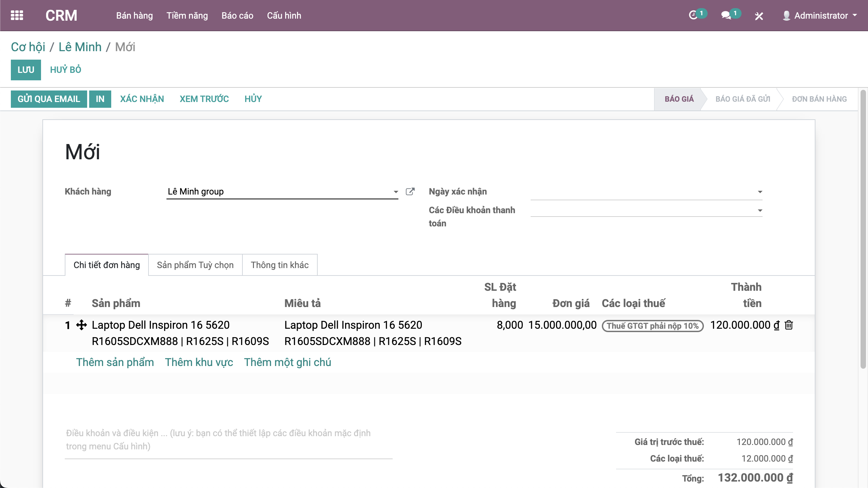The width and height of the screenshot is (868, 488).
Task: Switch to the Sản phẩm Tuỳ chọn tab
Action: (195, 265)
